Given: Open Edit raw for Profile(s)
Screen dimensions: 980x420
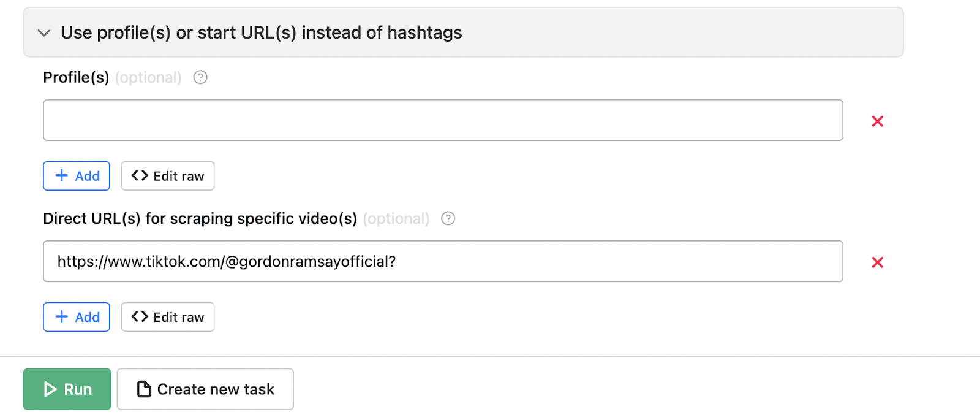Looking at the screenshot, I should click(x=168, y=176).
